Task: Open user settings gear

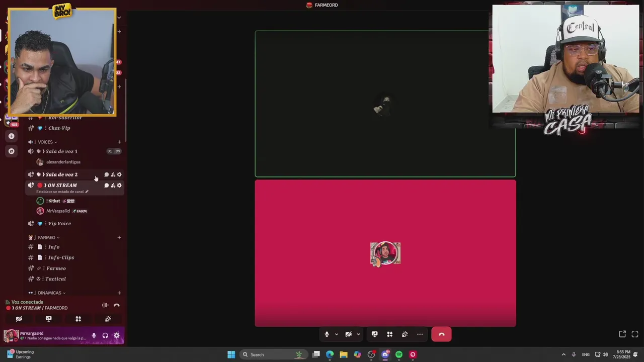Action: 117,336
